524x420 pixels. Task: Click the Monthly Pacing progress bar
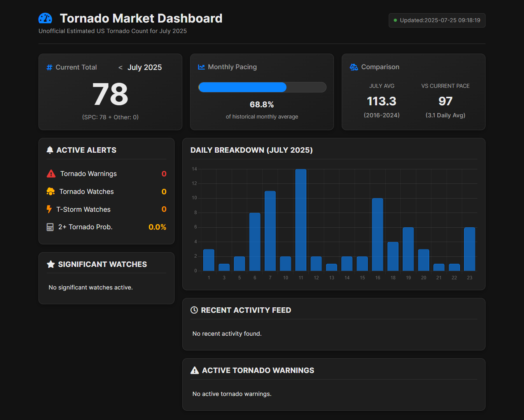point(262,87)
